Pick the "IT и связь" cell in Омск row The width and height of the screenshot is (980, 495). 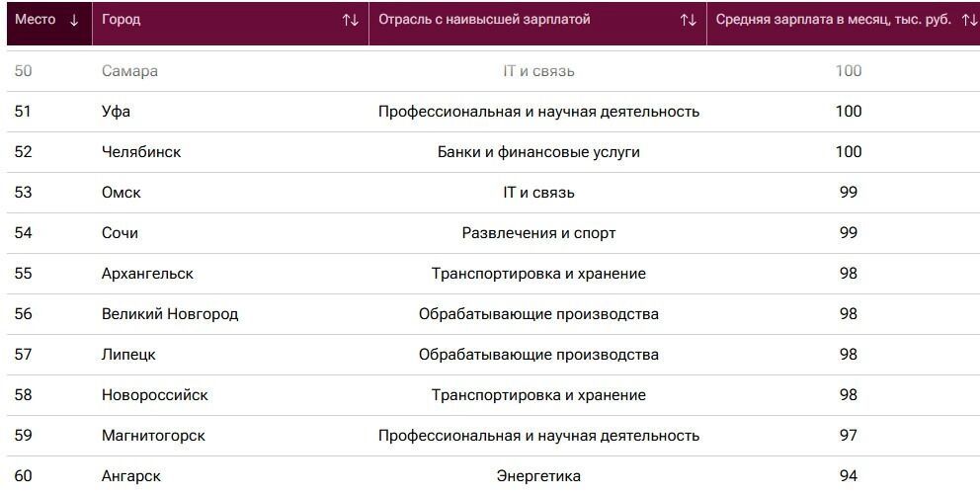tap(538, 193)
